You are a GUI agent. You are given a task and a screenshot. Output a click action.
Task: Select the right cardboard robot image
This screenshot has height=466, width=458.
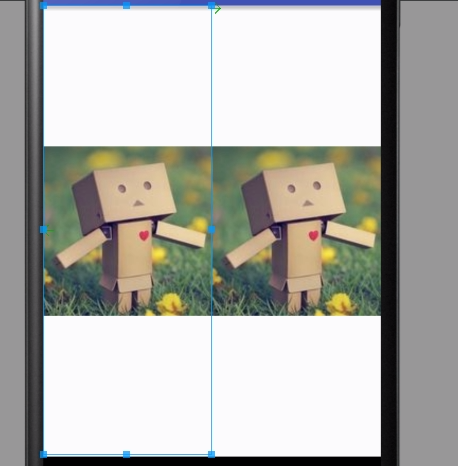click(297, 231)
